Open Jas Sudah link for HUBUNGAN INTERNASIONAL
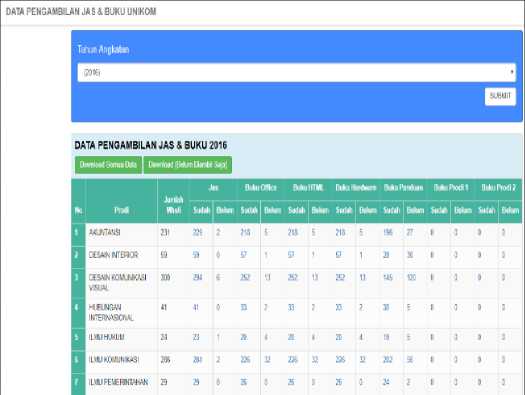The height and width of the screenshot is (395, 525). point(196,307)
